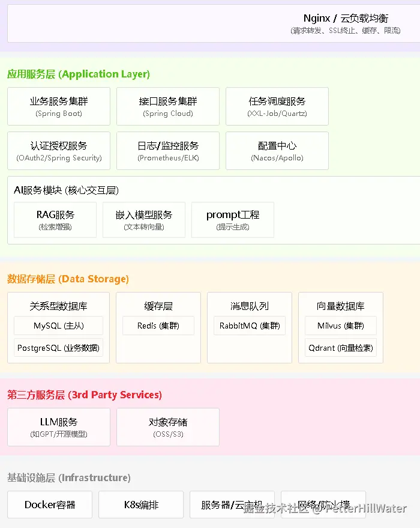The image size is (420, 528).
Task: Select the 认证授权服务 (OAuth2/Spring Security) card
Action: (x=59, y=151)
